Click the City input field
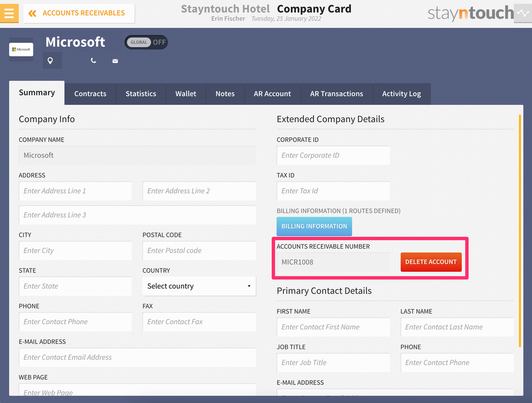The height and width of the screenshot is (403, 532). [x=75, y=251]
